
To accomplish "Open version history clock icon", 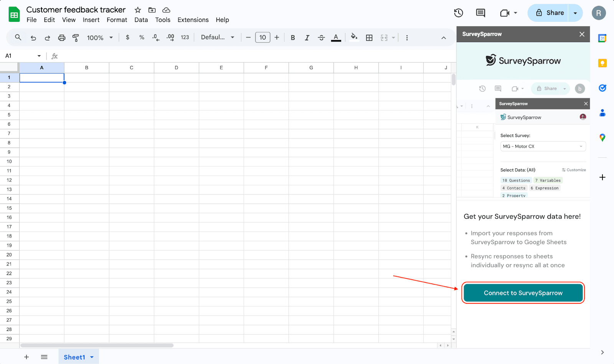I will pyautogui.click(x=458, y=13).
